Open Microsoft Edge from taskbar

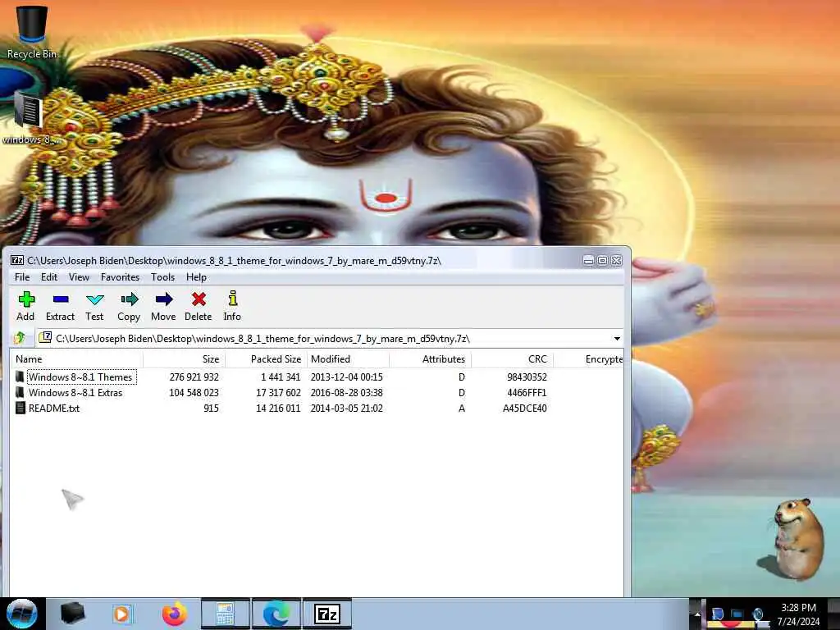(x=276, y=614)
